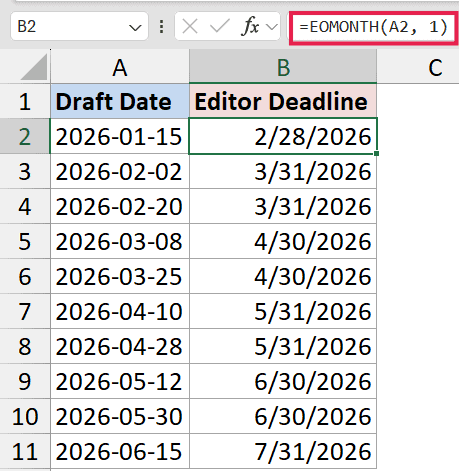The width and height of the screenshot is (459, 471).
Task: Select column A header
Action: pyautogui.click(x=120, y=67)
